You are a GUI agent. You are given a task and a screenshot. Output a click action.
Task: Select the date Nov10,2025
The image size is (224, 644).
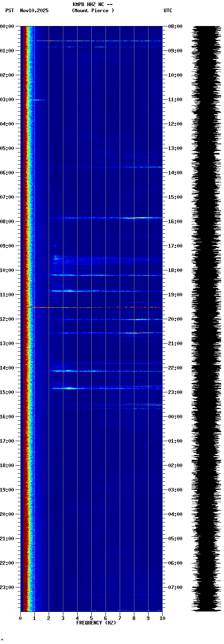[x=34, y=11]
